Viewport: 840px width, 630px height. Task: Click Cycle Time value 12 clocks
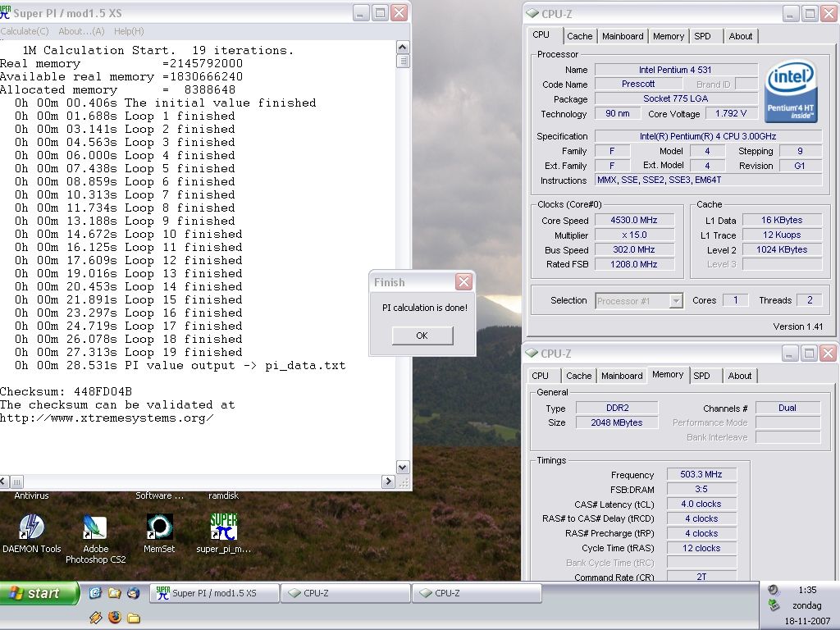click(701, 548)
